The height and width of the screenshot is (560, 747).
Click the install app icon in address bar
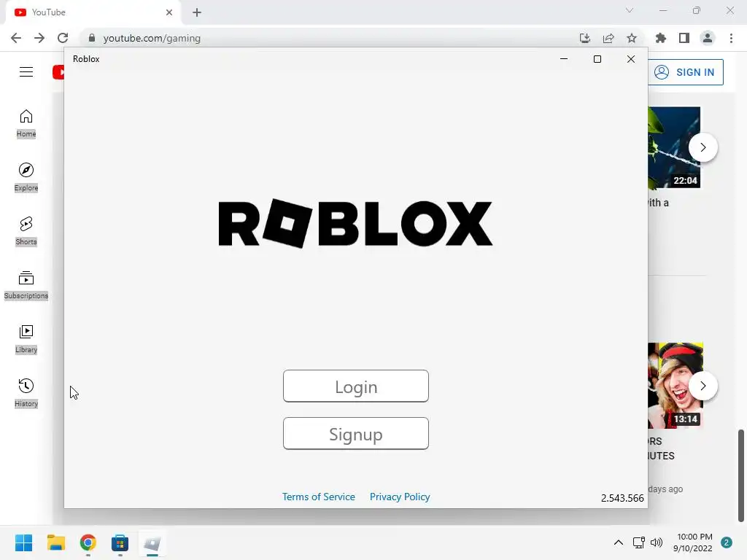coord(585,38)
